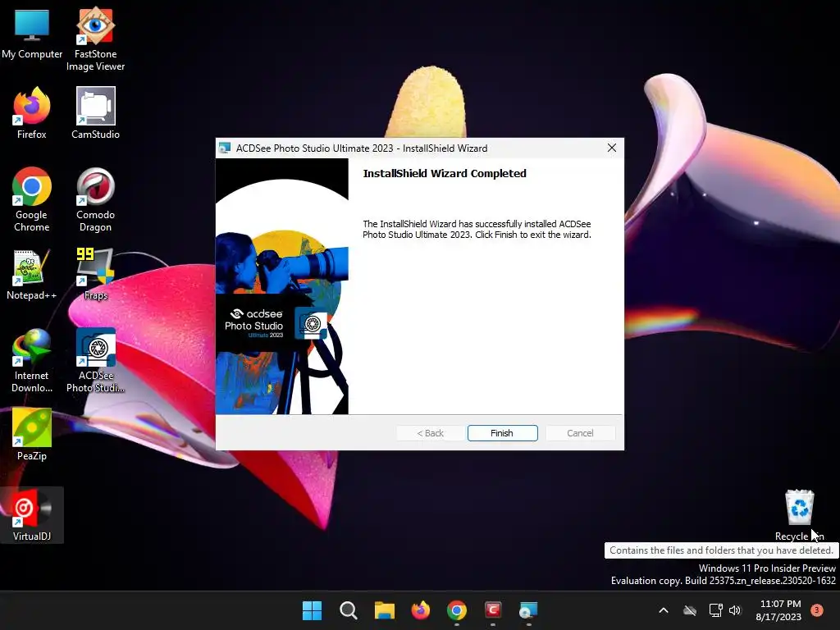
Task: Open File Explorer from taskbar
Action: [384, 610]
